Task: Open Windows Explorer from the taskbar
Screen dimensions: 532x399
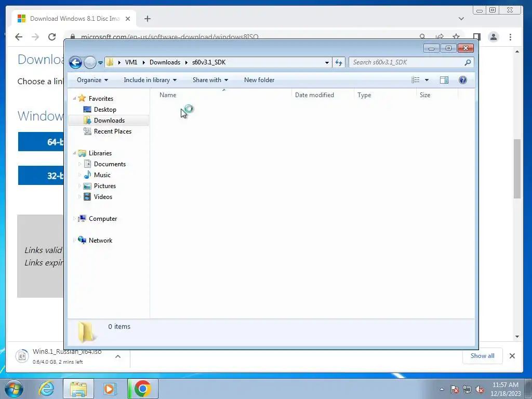Action: (x=78, y=389)
